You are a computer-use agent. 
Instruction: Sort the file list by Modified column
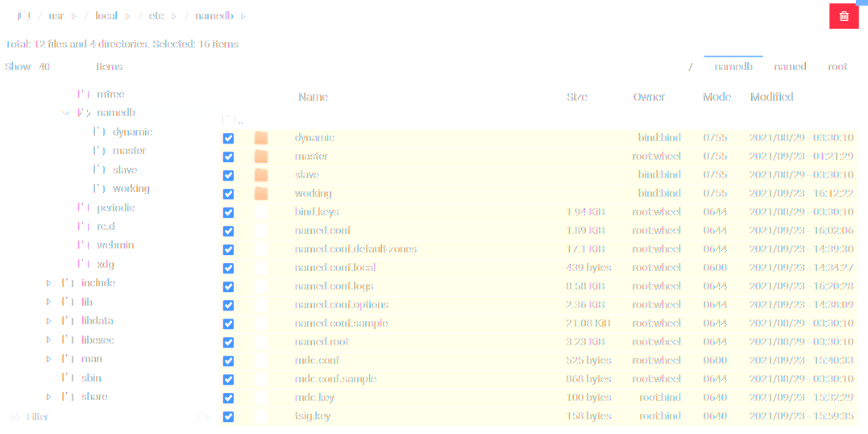pyautogui.click(x=771, y=97)
